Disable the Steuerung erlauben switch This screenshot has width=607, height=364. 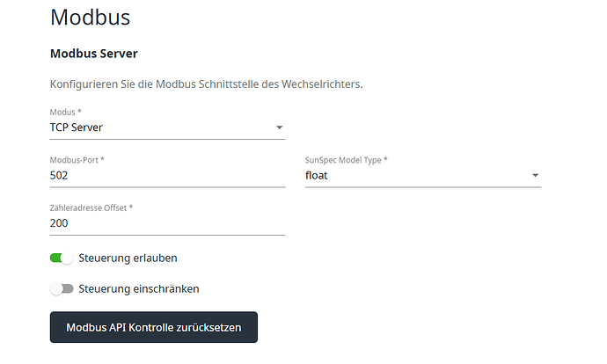[62, 258]
